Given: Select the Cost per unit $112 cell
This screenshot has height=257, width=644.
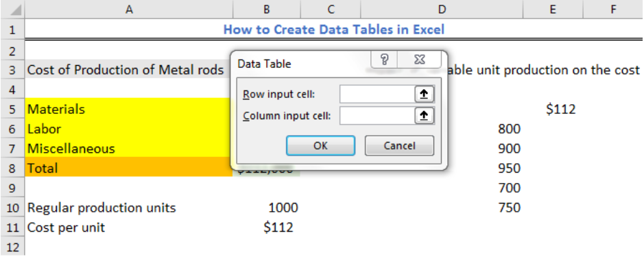Looking at the screenshot, I should click(x=267, y=228).
